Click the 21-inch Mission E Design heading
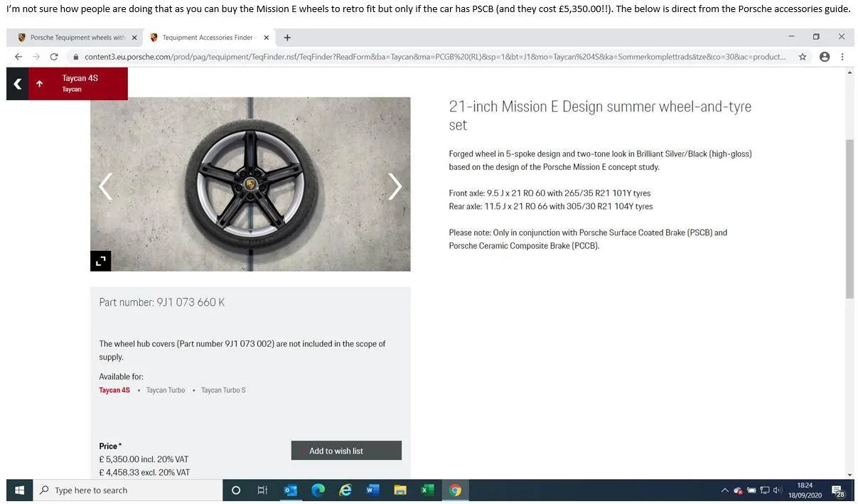858x504 pixels. click(x=600, y=116)
